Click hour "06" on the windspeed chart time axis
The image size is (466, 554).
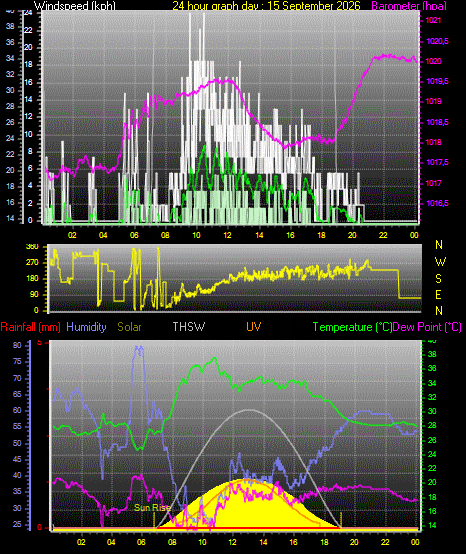[x=134, y=235]
